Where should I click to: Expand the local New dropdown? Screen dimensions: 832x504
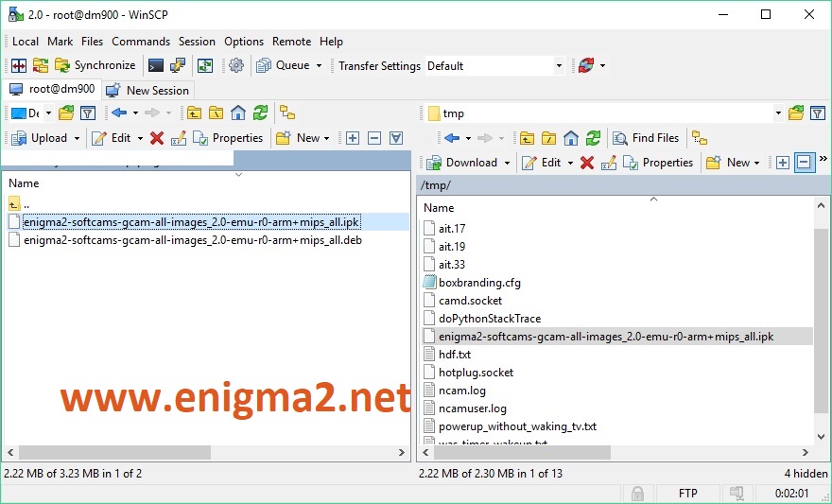(x=327, y=138)
